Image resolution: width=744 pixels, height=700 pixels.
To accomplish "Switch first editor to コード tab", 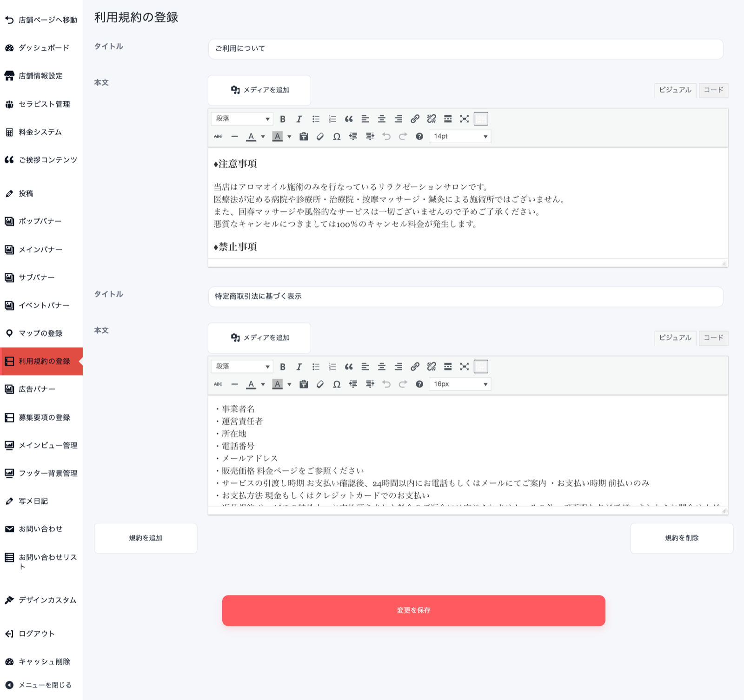I will [713, 90].
